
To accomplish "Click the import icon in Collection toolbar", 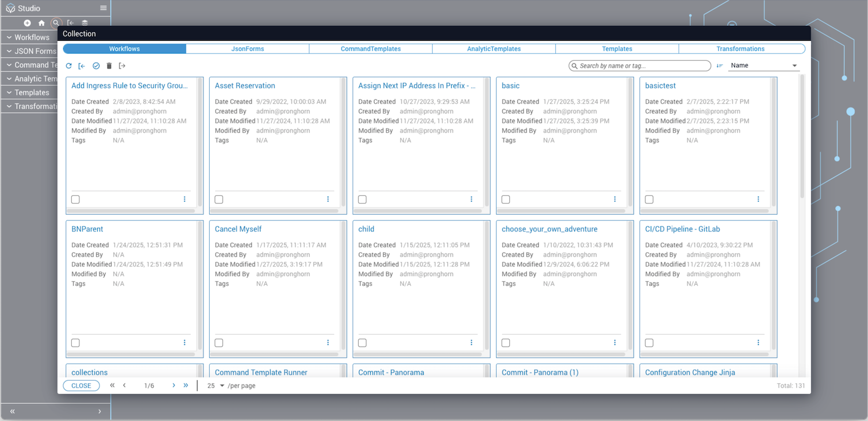I will (x=82, y=66).
